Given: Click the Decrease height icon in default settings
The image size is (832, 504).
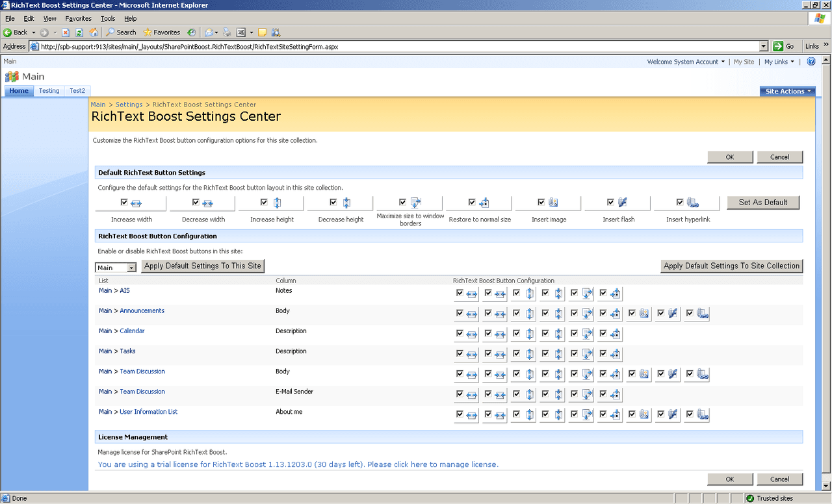Looking at the screenshot, I should (346, 203).
